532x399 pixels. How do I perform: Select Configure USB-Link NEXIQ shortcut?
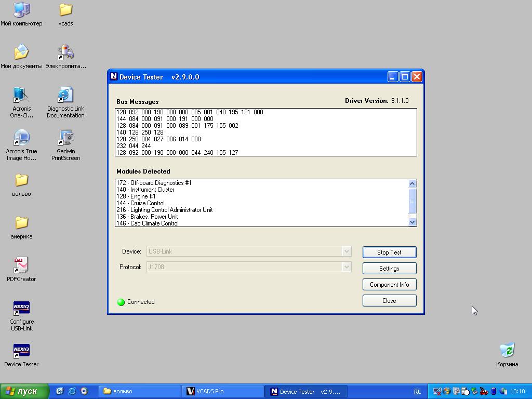coord(21,316)
